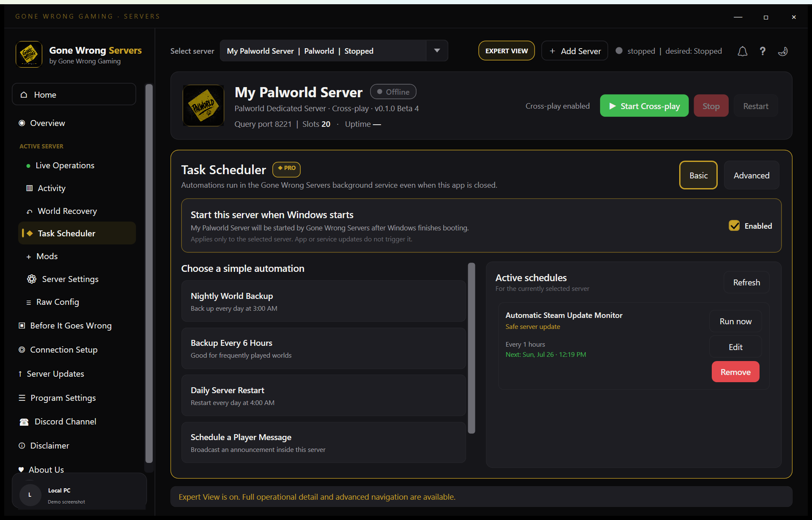Click the About Us heart icon

(21, 470)
